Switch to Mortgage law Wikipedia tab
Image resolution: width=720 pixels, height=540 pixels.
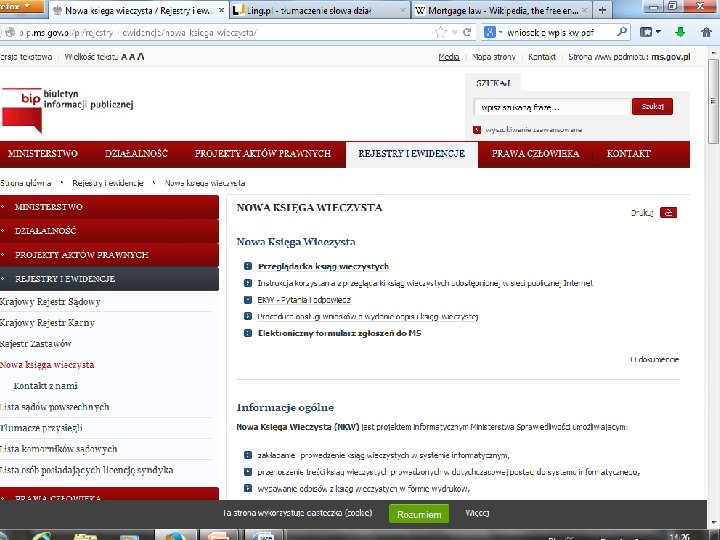tap(501, 10)
